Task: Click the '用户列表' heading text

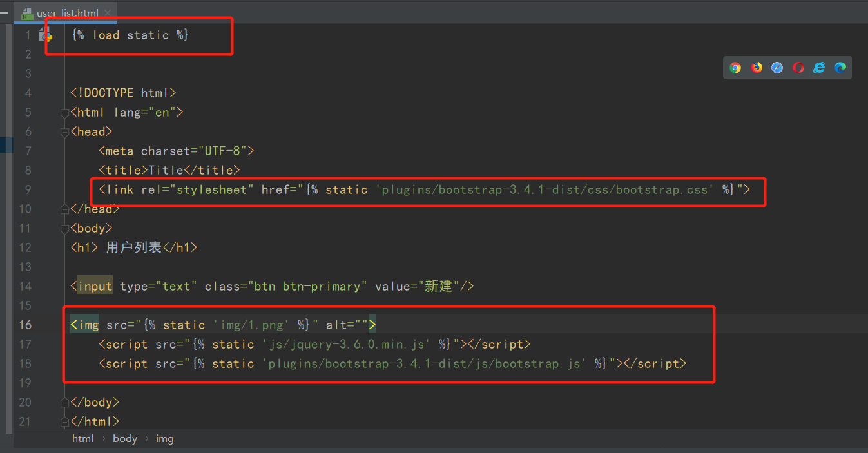Action: (x=133, y=247)
